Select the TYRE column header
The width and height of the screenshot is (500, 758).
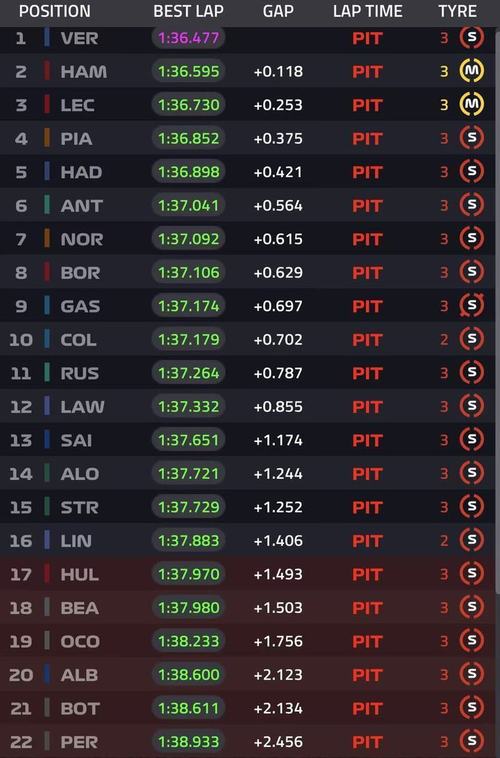pyautogui.click(x=457, y=11)
